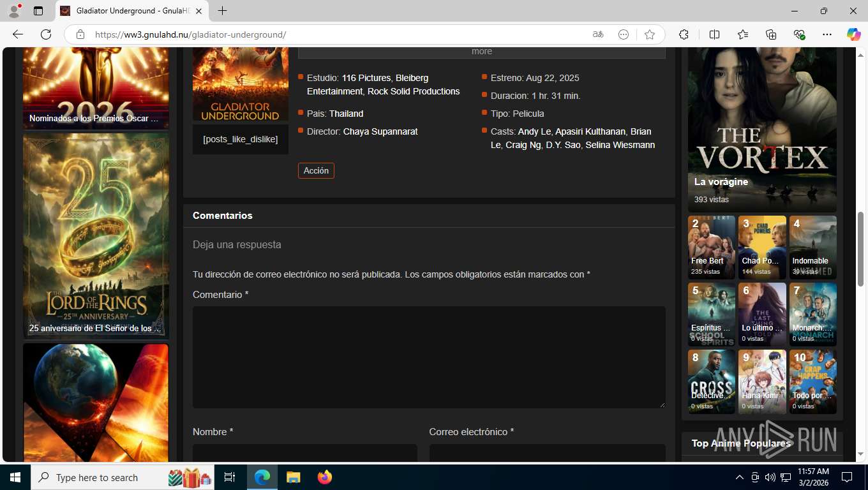Open Browser essentials heart icon
This screenshot has height=490, width=868.
(799, 34)
